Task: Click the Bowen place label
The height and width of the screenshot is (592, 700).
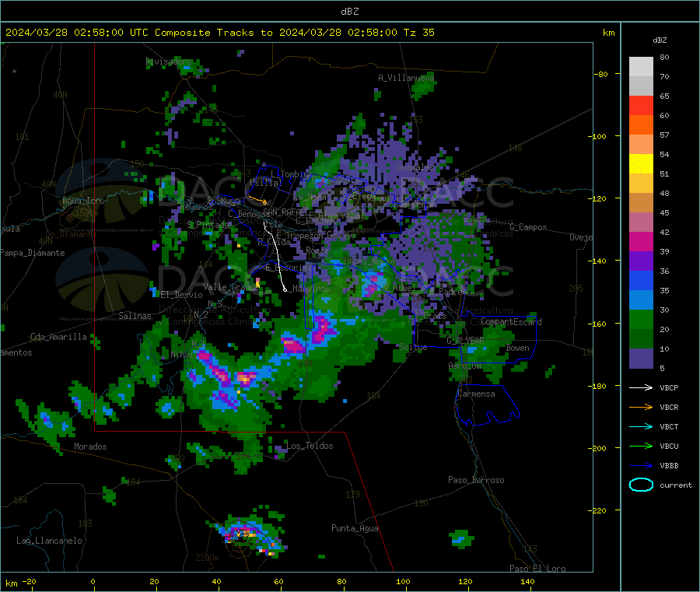Action: pos(517,348)
